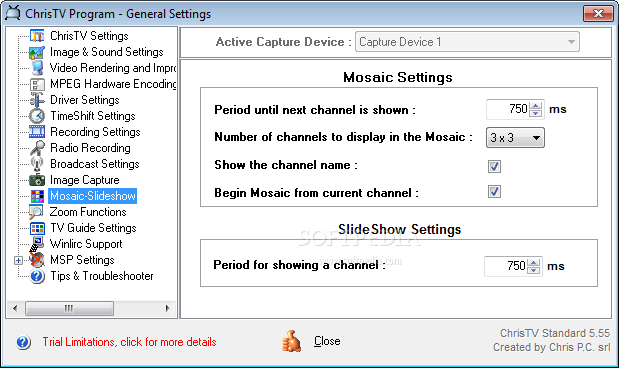Open Image Capture settings
The width and height of the screenshot is (619, 368).
pos(84,180)
